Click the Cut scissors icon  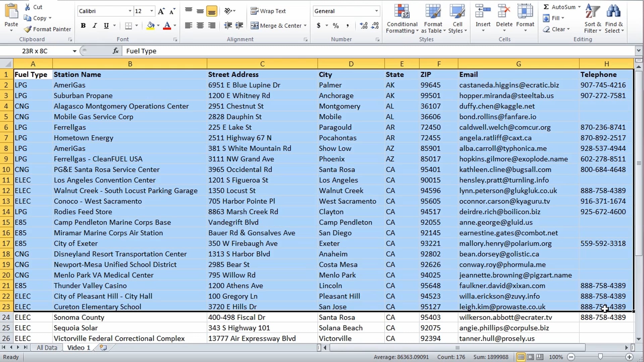[28, 7]
